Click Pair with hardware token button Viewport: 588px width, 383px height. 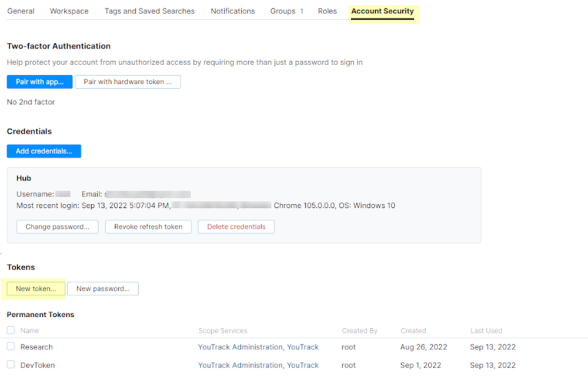coord(128,82)
